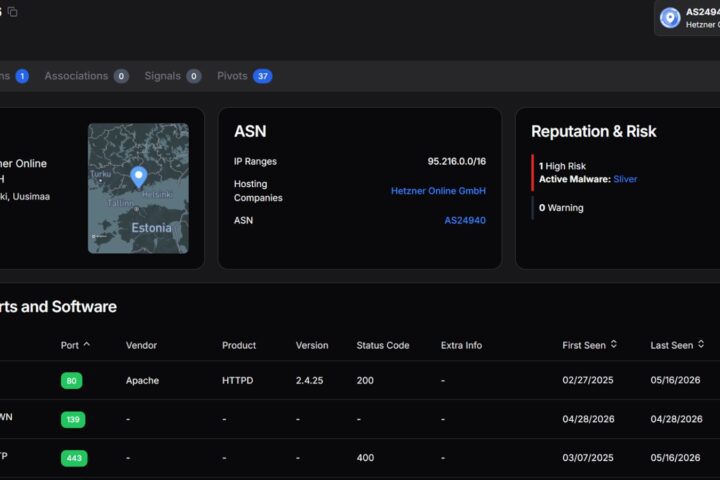Click the Vendor column header
Image resolution: width=720 pixels, height=480 pixels.
pyautogui.click(x=141, y=345)
